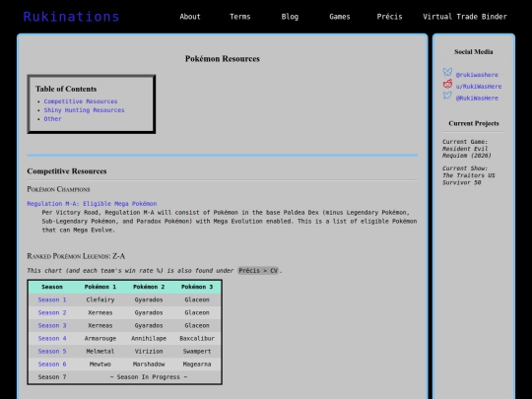Click the Survivor 50 text
Viewport: 532px width, 399px height.
[x=461, y=183]
